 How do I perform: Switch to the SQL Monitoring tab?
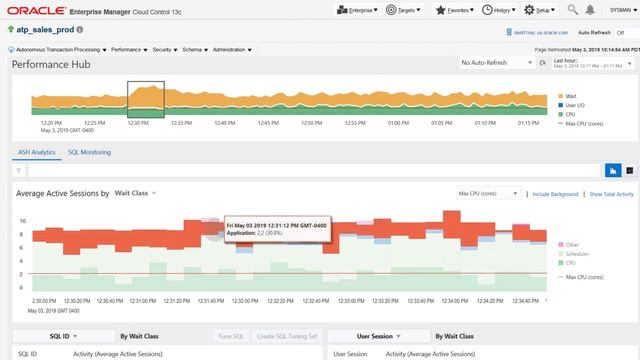89,152
